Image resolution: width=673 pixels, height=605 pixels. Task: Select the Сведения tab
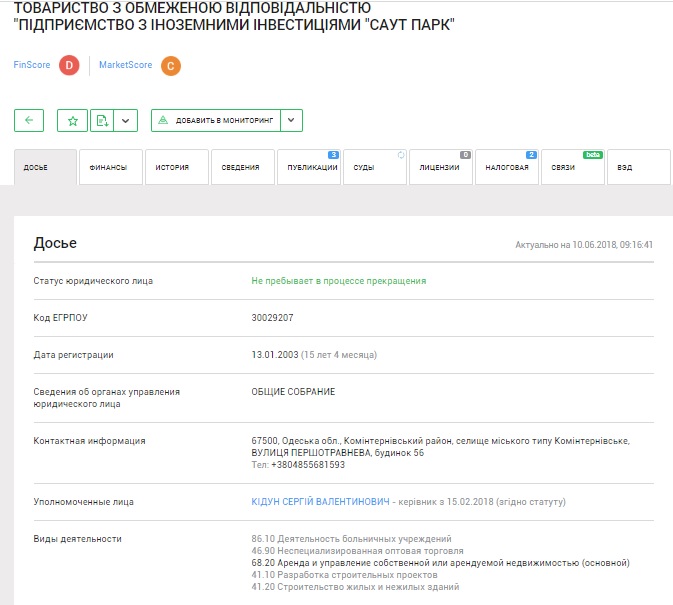click(x=240, y=168)
